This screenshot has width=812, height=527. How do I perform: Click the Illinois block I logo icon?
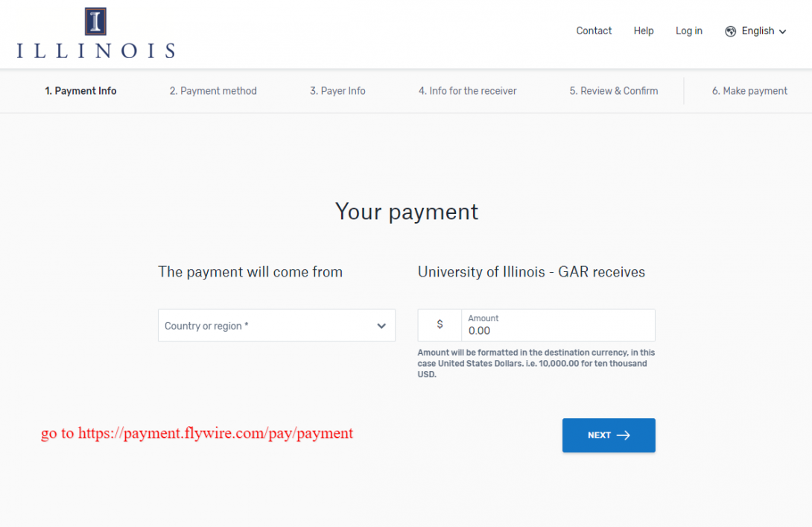[95, 22]
